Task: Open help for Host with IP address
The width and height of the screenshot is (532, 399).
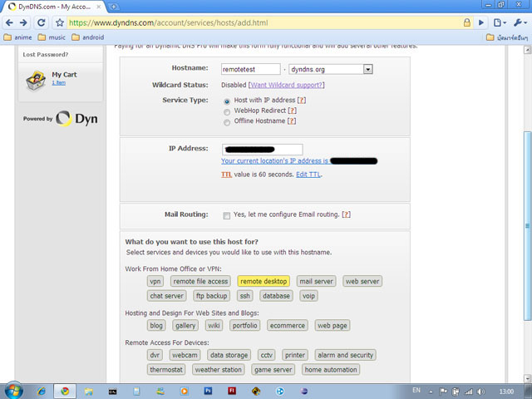Action: pyautogui.click(x=301, y=100)
